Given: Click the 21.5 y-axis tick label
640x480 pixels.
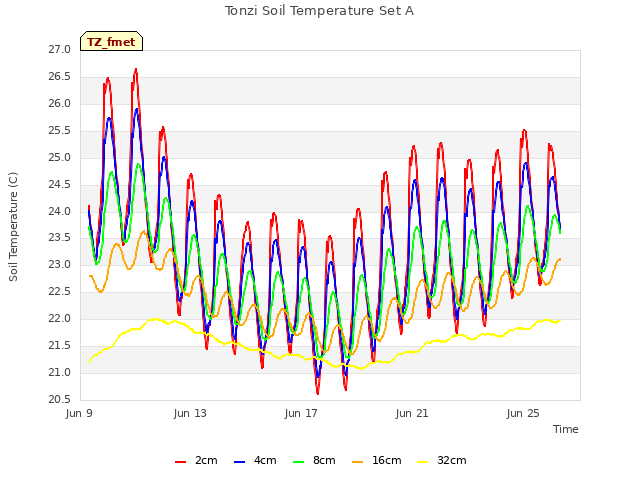Looking at the screenshot, I should [60, 346].
